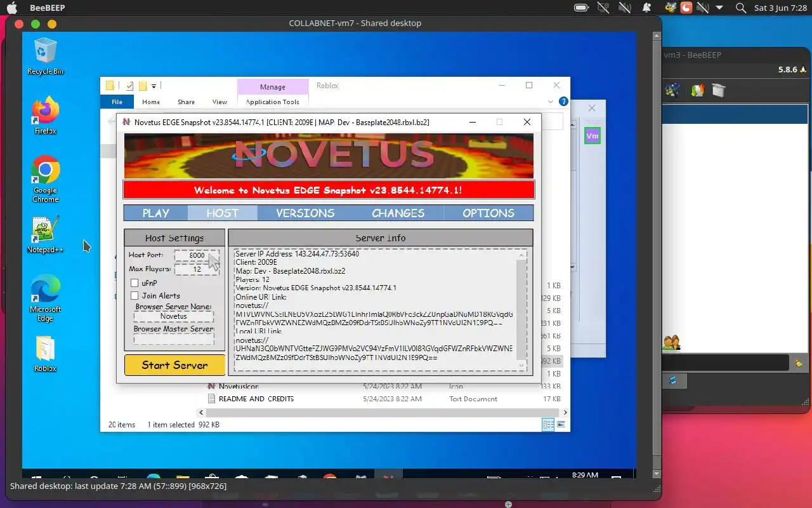Click the Browser Master Server input field
Image resolution: width=812 pixels, height=508 pixels.
click(174, 338)
